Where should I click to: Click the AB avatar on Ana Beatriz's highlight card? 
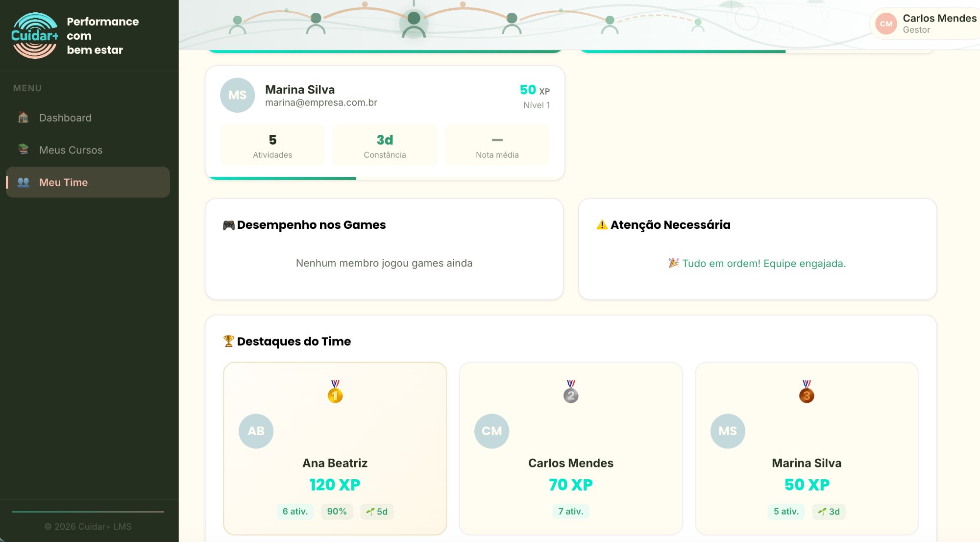(x=255, y=431)
